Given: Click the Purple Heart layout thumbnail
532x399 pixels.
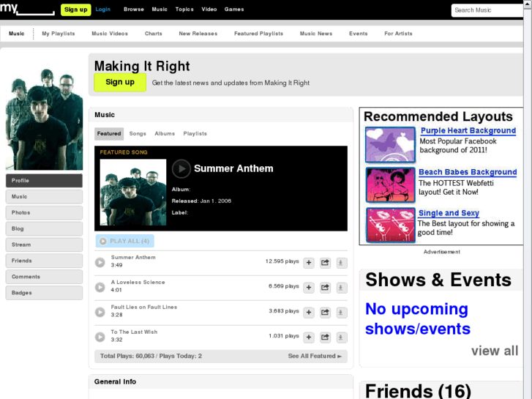Looking at the screenshot, I should tap(390, 145).
